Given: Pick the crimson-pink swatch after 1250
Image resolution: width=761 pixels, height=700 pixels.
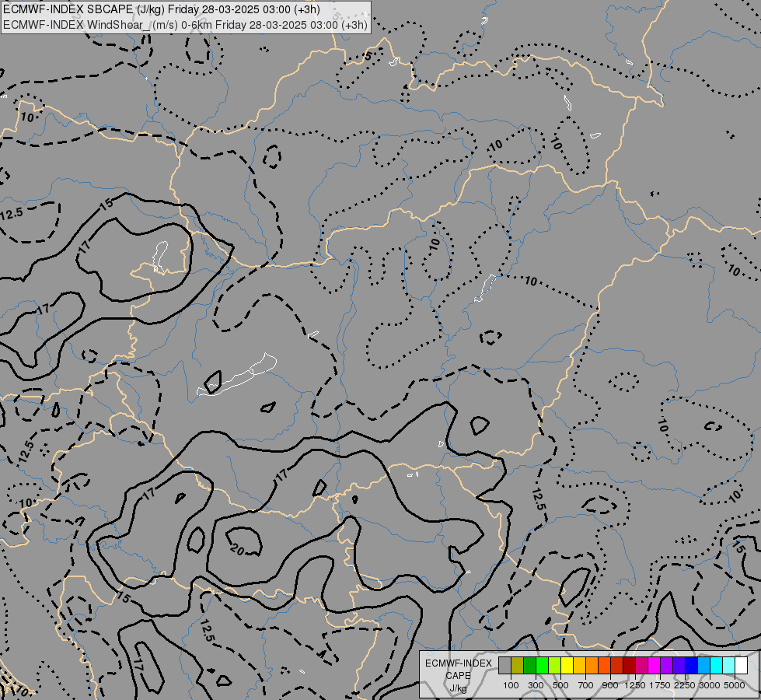Looking at the screenshot, I should point(642,665).
